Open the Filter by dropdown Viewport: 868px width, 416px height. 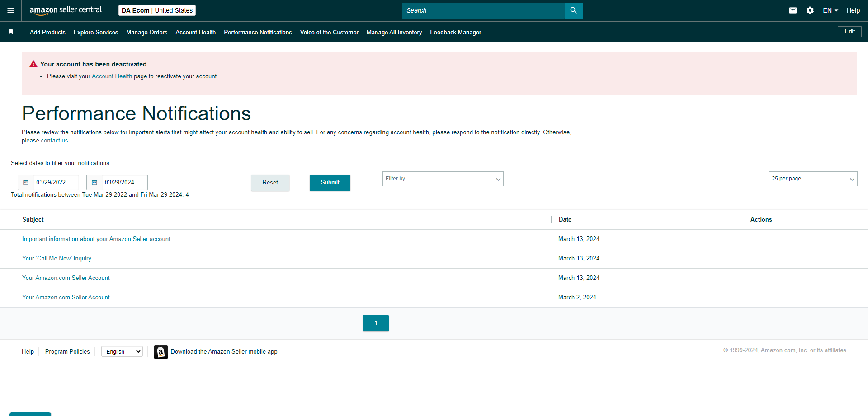443,179
